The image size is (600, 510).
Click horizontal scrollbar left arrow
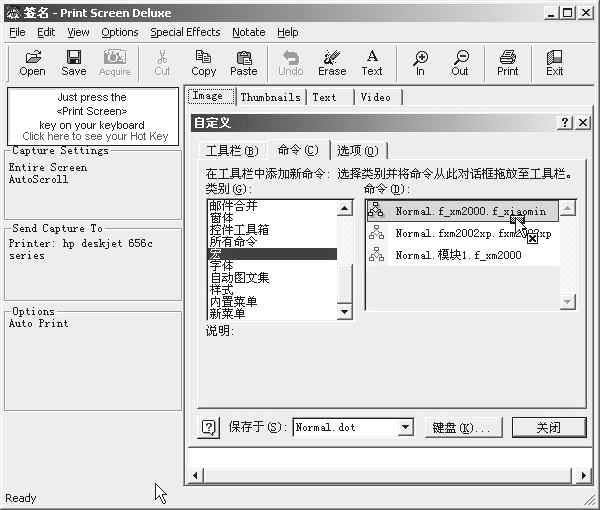(196, 475)
